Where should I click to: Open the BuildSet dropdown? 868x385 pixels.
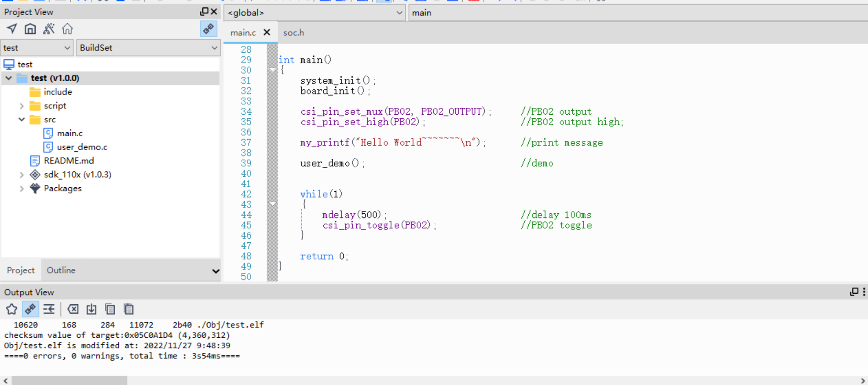pyautogui.click(x=148, y=48)
